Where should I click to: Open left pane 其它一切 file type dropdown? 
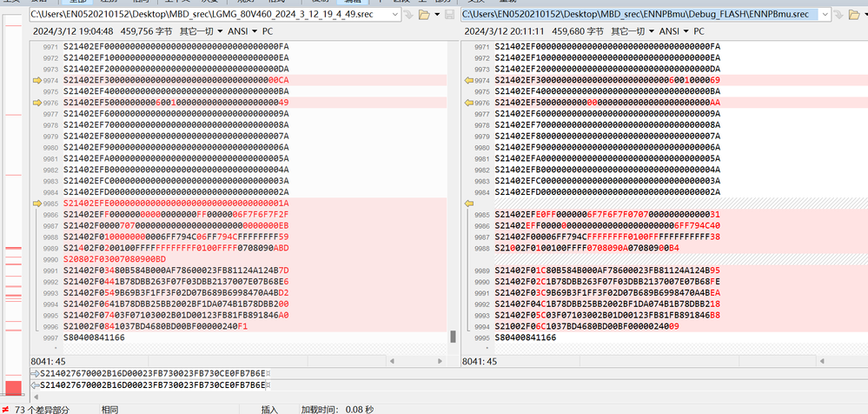click(202, 31)
